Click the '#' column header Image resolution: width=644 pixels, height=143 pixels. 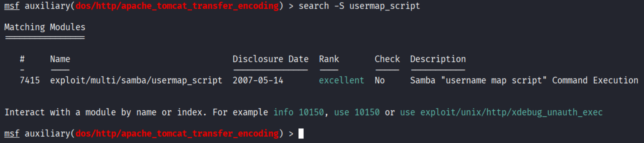[22, 59]
